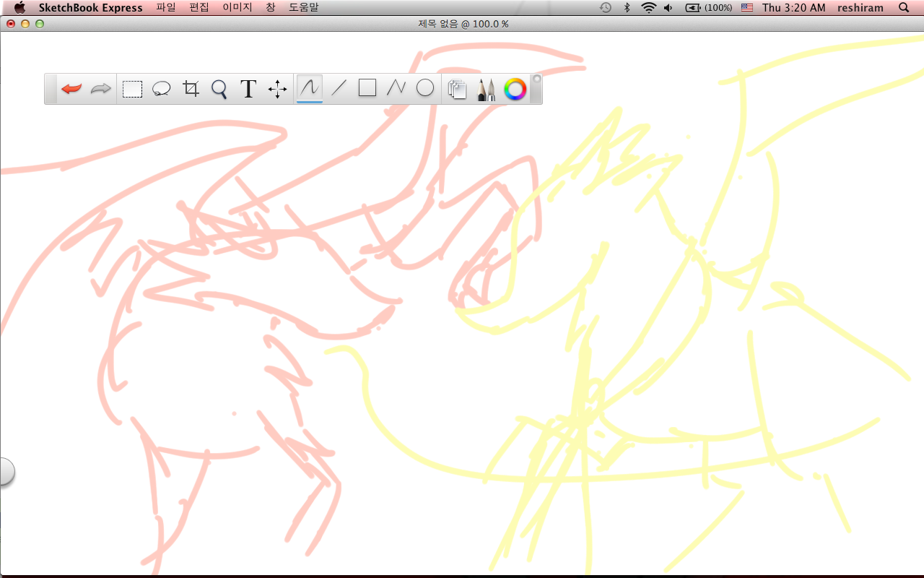
Task: Click the lagoon half-circle at the left edge
Action: [6, 471]
